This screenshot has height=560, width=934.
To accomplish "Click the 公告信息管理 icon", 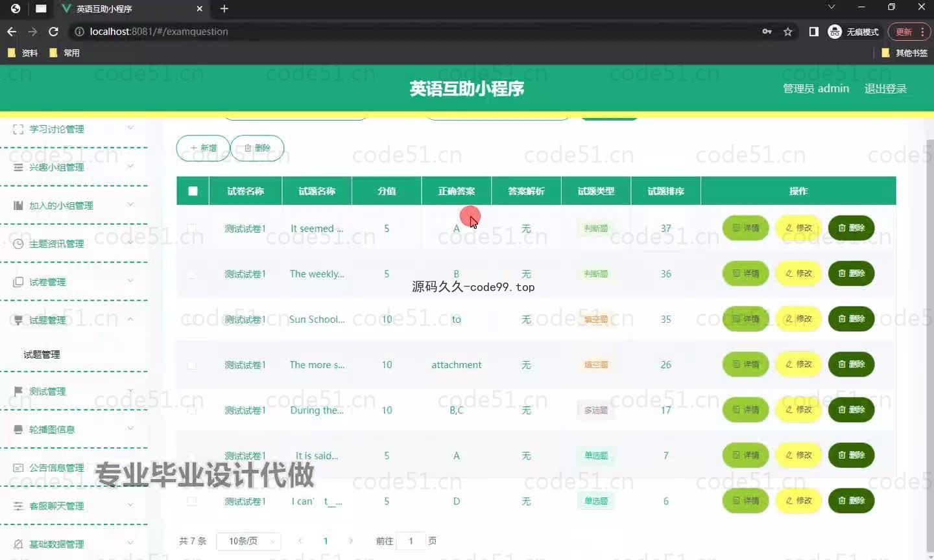I will (x=18, y=468).
